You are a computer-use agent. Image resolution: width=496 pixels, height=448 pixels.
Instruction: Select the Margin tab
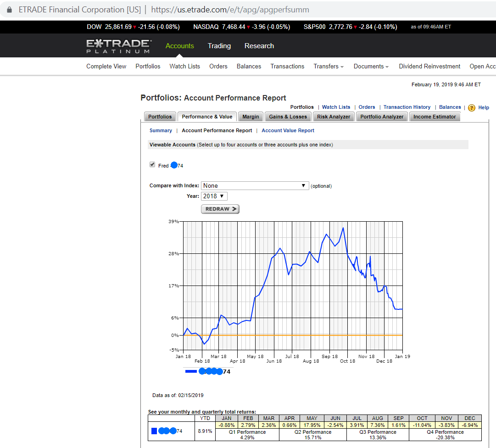pyautogui.click(x=251, y=117)
